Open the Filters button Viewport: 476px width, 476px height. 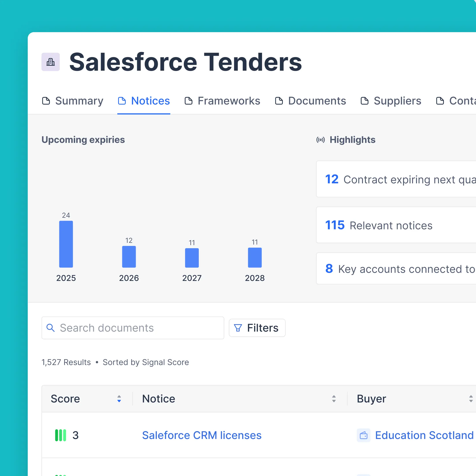click(257, 328)
